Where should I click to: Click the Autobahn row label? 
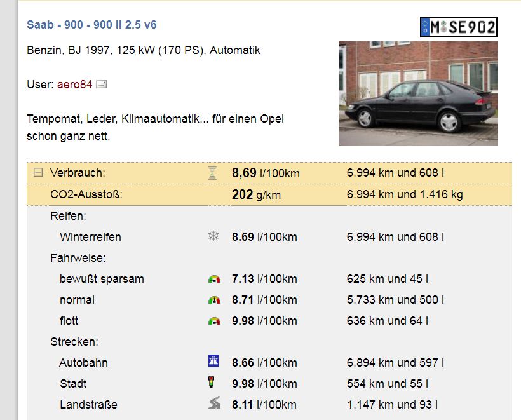[x=83, y=363]
